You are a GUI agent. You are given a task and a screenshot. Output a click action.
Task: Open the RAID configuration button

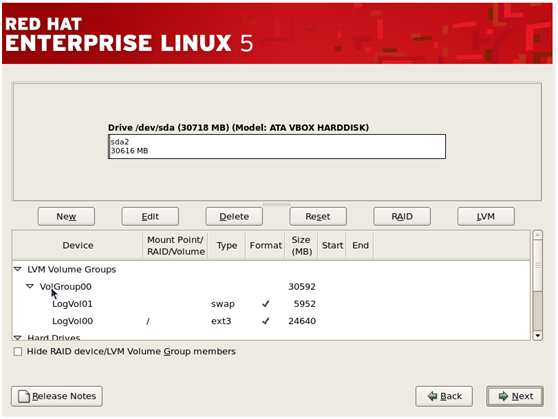pos(402,216)
